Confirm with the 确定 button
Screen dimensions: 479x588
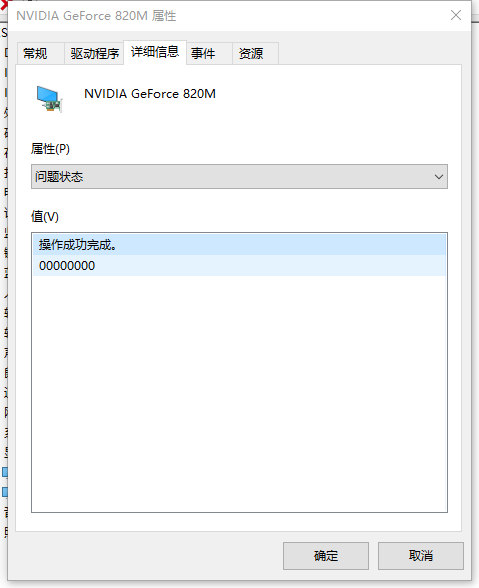click(x=326, y=555)
